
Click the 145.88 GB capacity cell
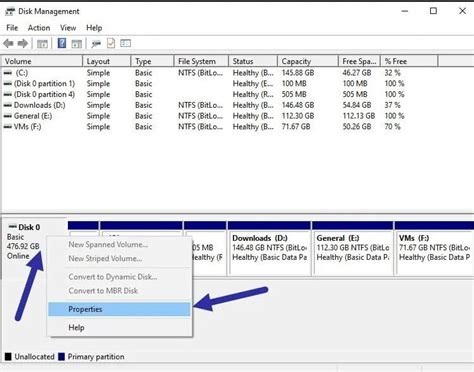[298, 73]
